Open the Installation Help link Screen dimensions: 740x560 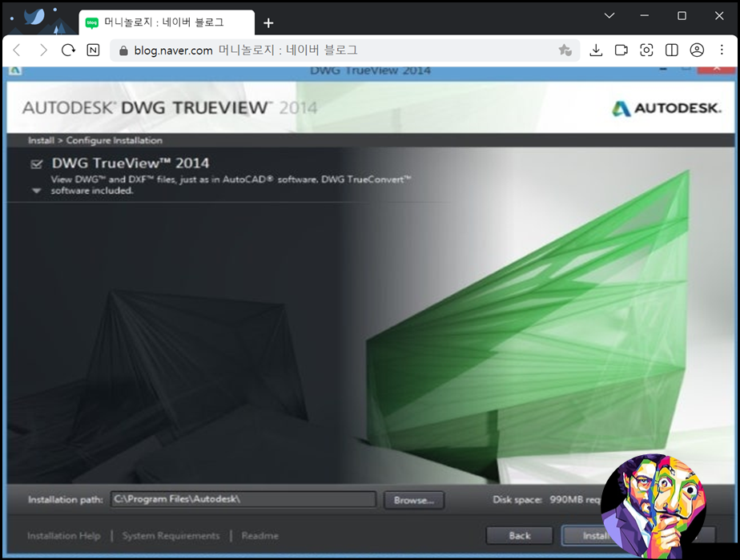(x=64, y=535)
